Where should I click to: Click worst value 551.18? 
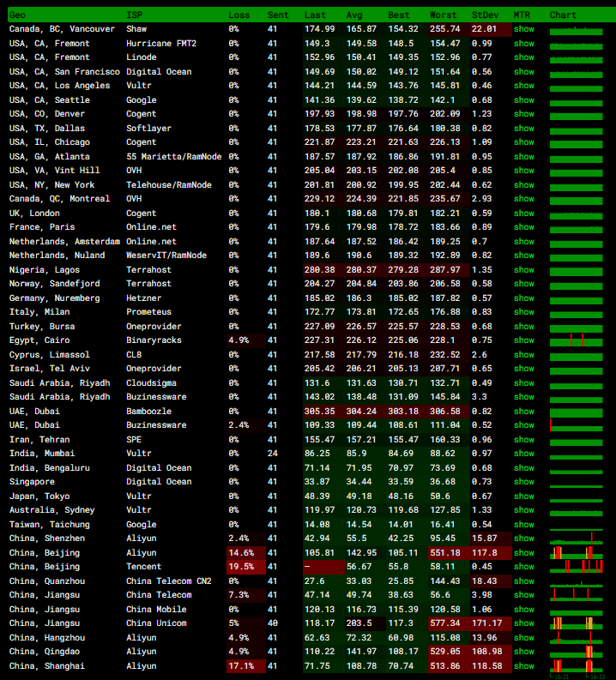click(449, 553)
